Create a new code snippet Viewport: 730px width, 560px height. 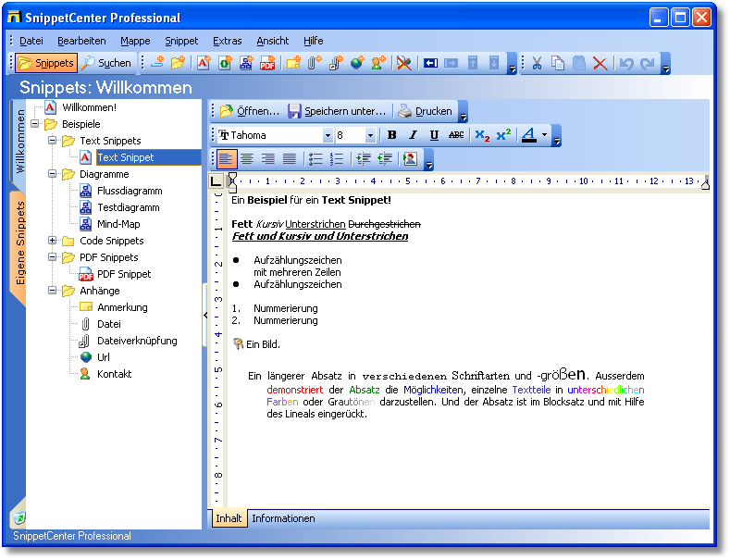[x=225, y=63]
